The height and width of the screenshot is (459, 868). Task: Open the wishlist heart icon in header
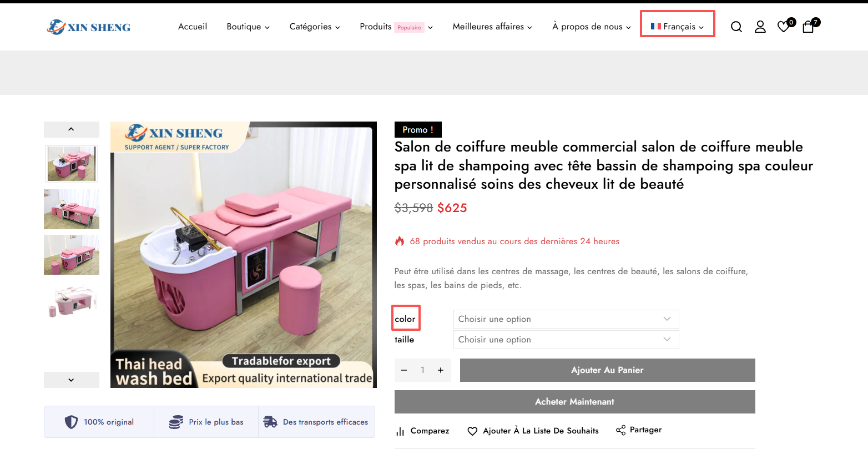[x=783, y=26]
